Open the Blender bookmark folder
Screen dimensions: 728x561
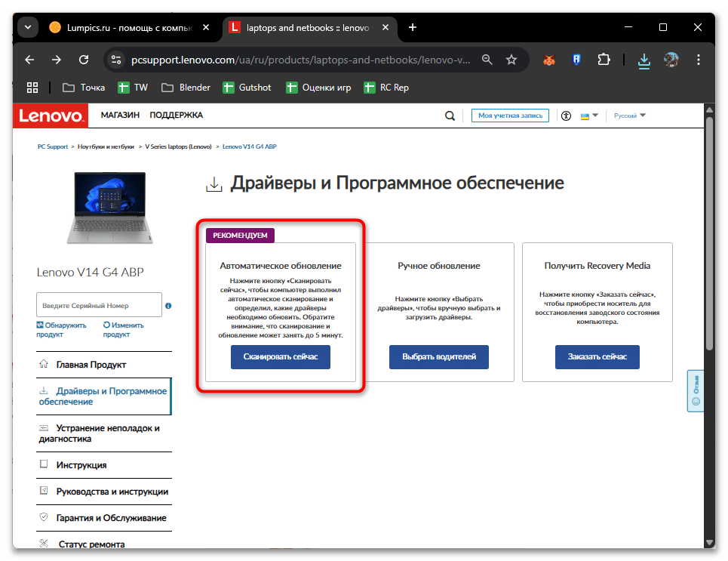tap(186, 88)
